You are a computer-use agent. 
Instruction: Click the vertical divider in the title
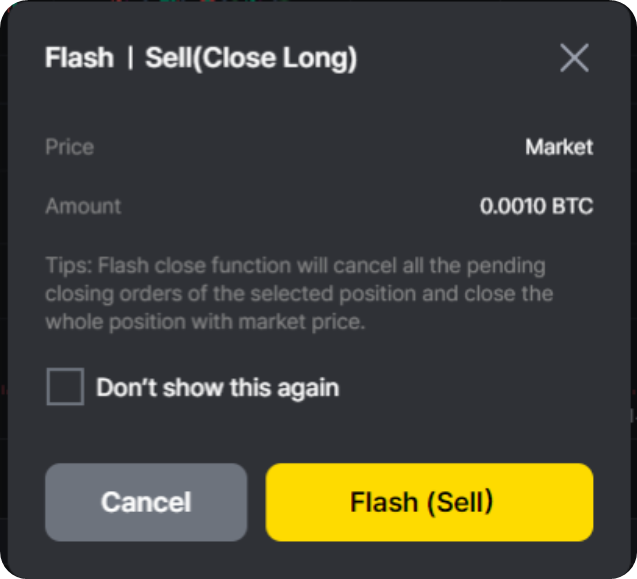pos(130,58)
